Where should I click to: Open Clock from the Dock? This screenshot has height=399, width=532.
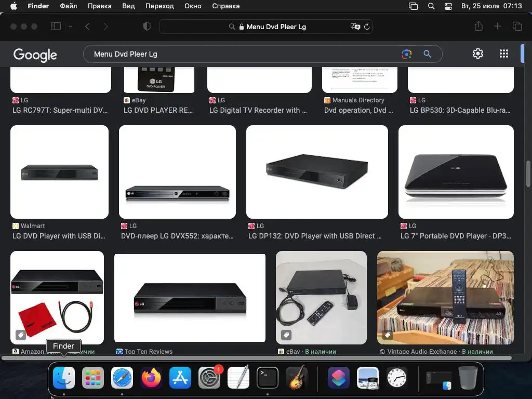396,378
